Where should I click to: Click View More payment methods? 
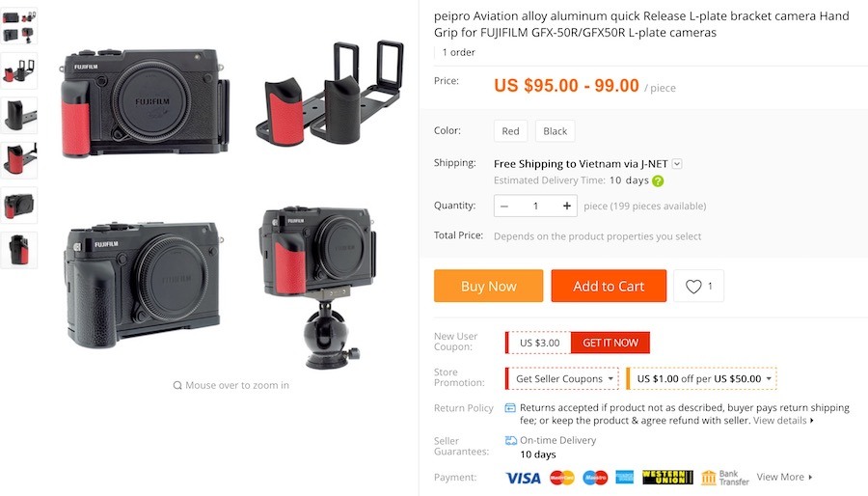784,477
